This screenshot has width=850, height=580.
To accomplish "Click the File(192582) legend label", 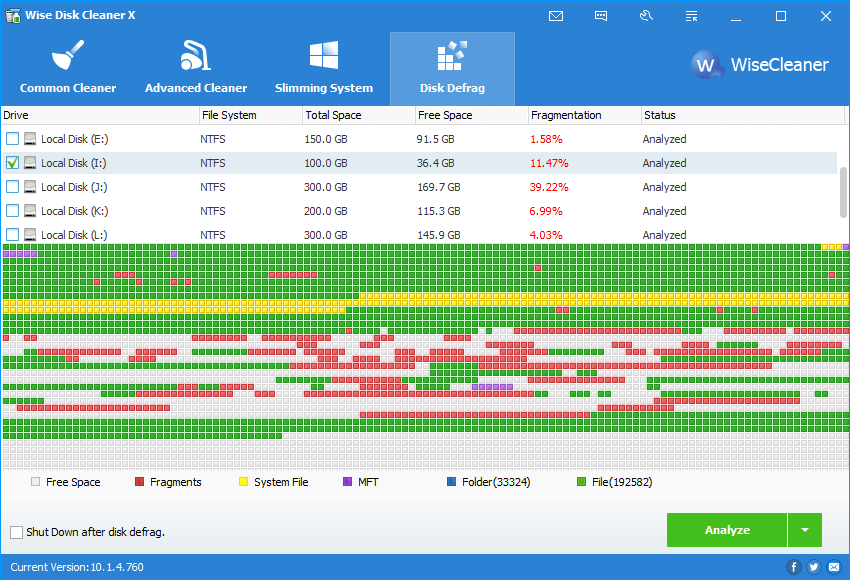I will 622,482.
